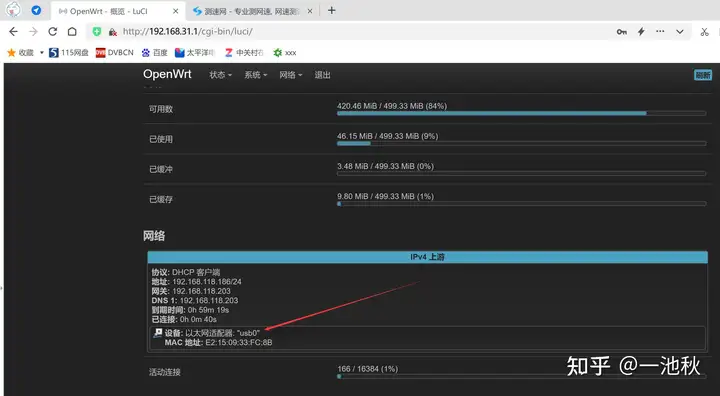This screenshot has height=396, width=720.
Task: Open the password key icon
Action: click(622, 32)
